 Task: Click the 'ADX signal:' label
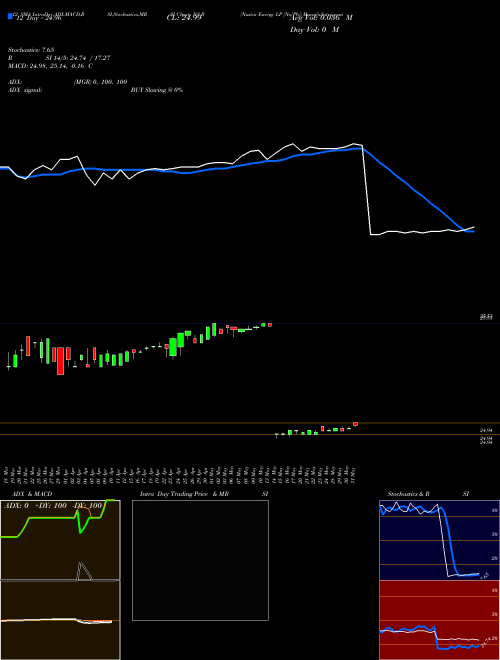pyautogui.click(x=24, y=90)
